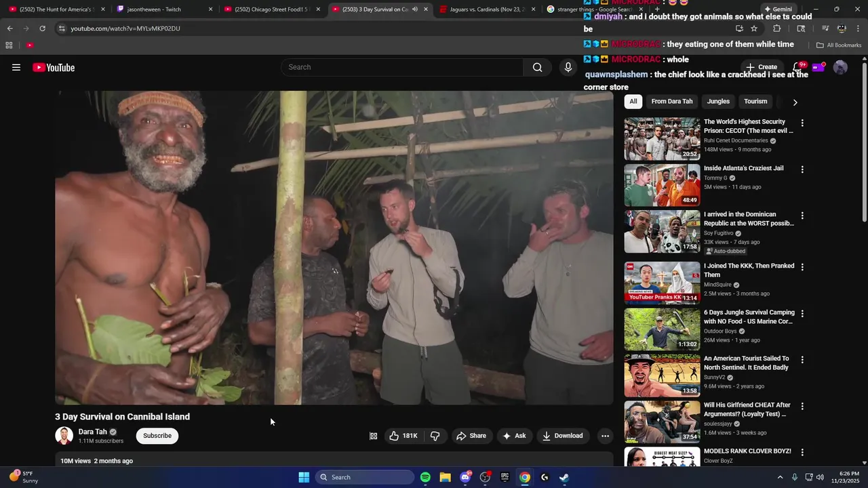Viewport: 868px width, 488px height.
Task: Open Chrome's three-dot main menu
Action: 858,28
